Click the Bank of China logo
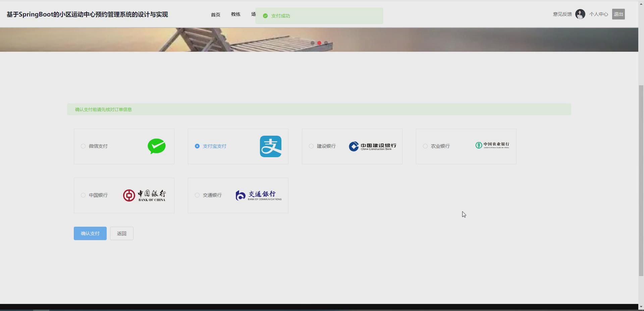 [x=145, y=195]
